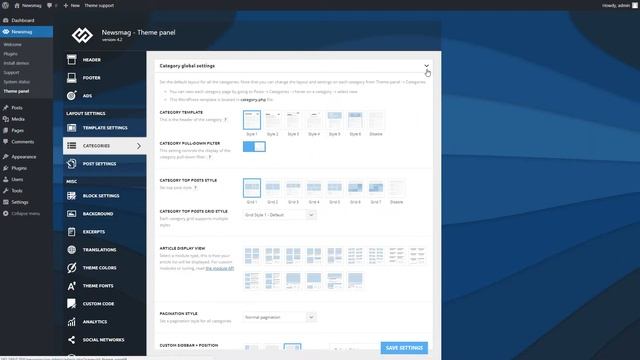This screenshot has width=640, height=360.
Task: Click the Template Settings icon
Action: pos(71,128)
